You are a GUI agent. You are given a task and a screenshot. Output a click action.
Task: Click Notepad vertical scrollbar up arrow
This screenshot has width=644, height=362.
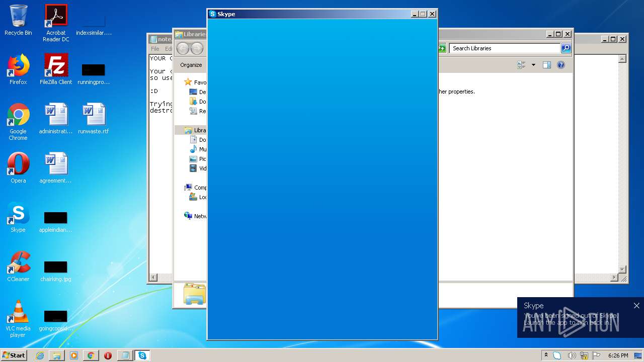tap(622, 59)
